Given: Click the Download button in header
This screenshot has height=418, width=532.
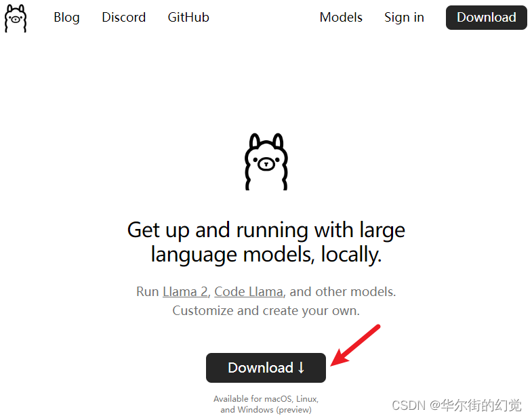Looking at the screenshot, I should coord(486,18).
